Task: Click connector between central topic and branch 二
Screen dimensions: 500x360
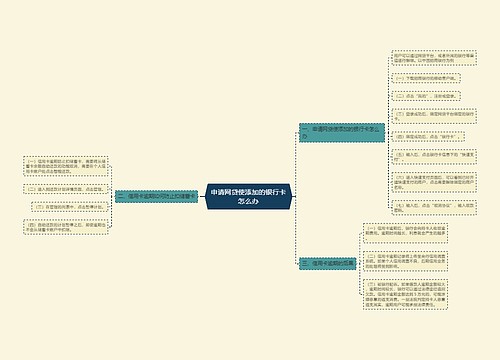Action: [202, 196]
